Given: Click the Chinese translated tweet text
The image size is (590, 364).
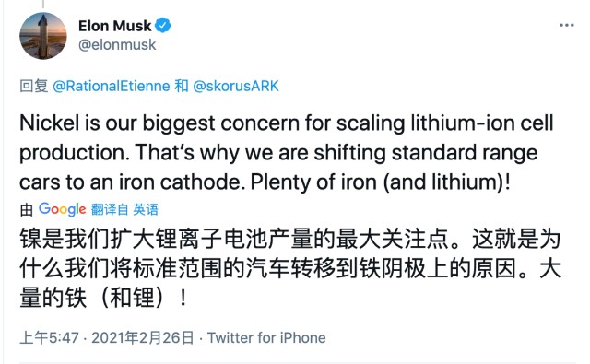Looking at the screenshot, I should tap(290, 268).
